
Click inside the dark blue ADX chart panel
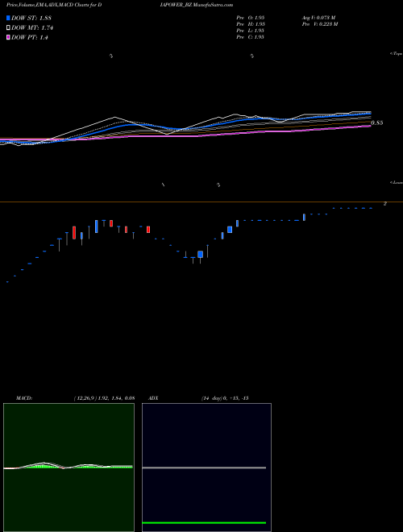tap(206, 468)
